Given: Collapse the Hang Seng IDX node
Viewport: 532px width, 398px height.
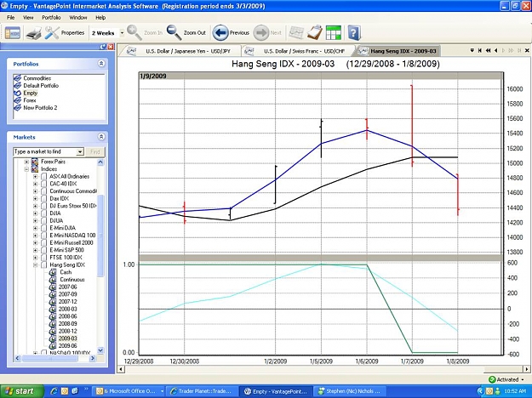Looking at the screenshot, I should coord(35,264).
